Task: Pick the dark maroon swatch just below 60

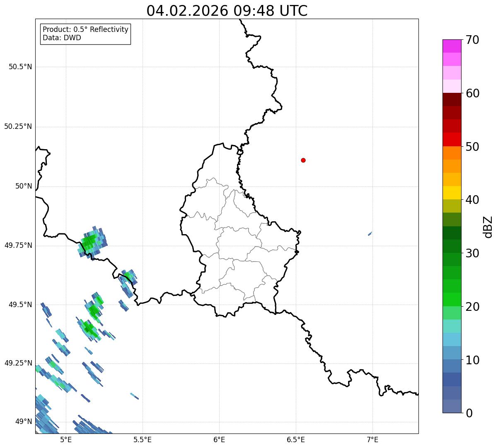Action: (x=452, y=99)
